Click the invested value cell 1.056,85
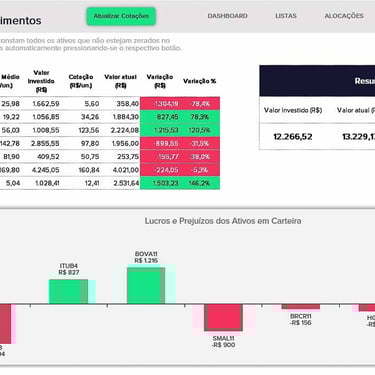375x375 pixels. pyautogui.click(x=46, y=117)
